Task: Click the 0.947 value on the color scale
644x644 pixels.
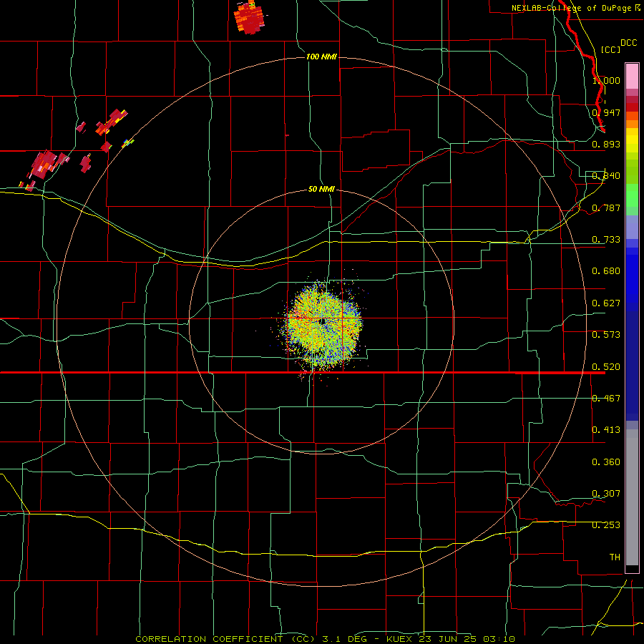Action: [606, 112]
